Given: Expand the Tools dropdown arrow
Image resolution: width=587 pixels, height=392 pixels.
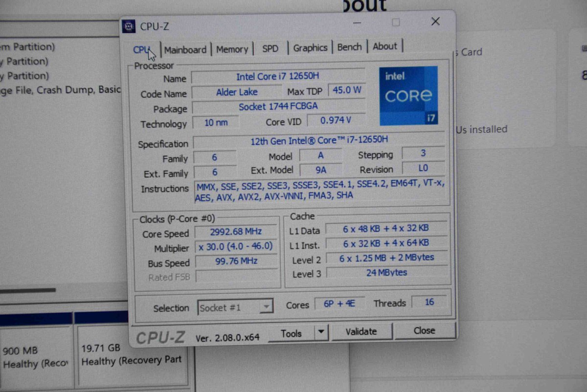Looking at the screenshot, I should click(x=321, y=332).
